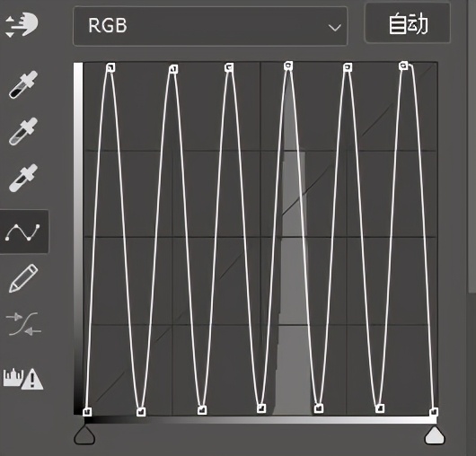Screen dimensions: 476x456
Task: Pick the black point eyedropper
Action: point(23,85)
